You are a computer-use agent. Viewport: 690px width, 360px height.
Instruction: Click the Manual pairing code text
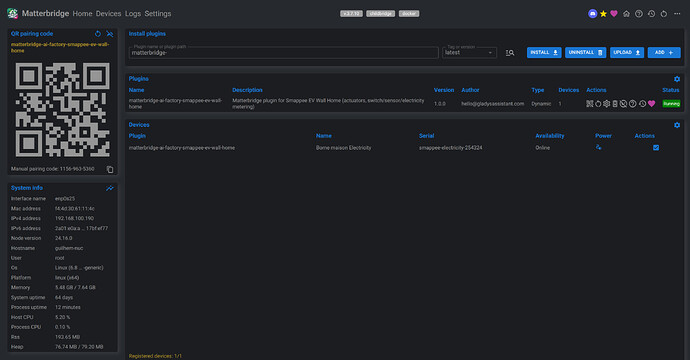pos(52,169)
